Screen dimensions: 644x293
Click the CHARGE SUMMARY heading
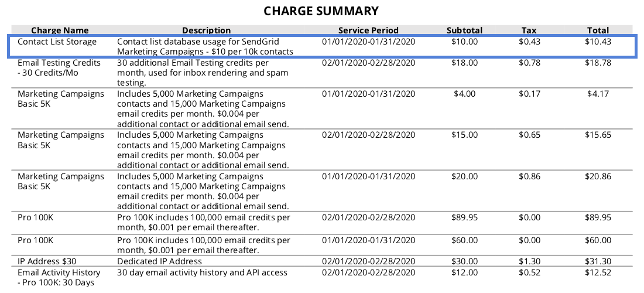pyautogui.click(x=321, y=11)
